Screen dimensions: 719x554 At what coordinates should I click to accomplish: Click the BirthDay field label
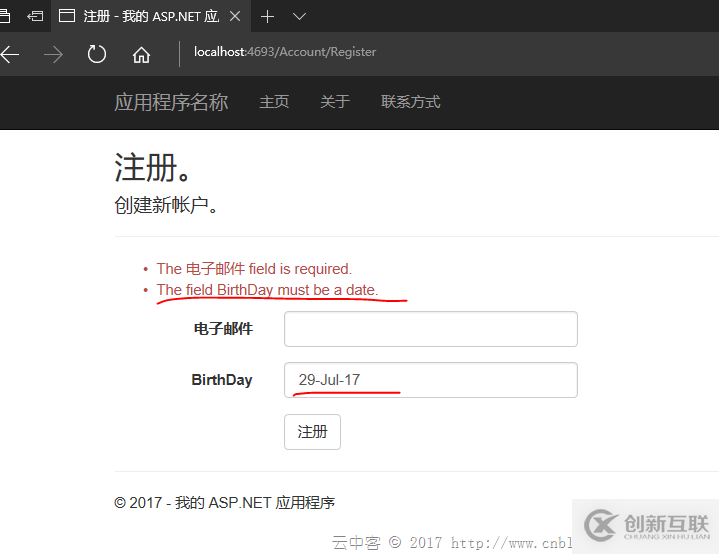[222, 380]
